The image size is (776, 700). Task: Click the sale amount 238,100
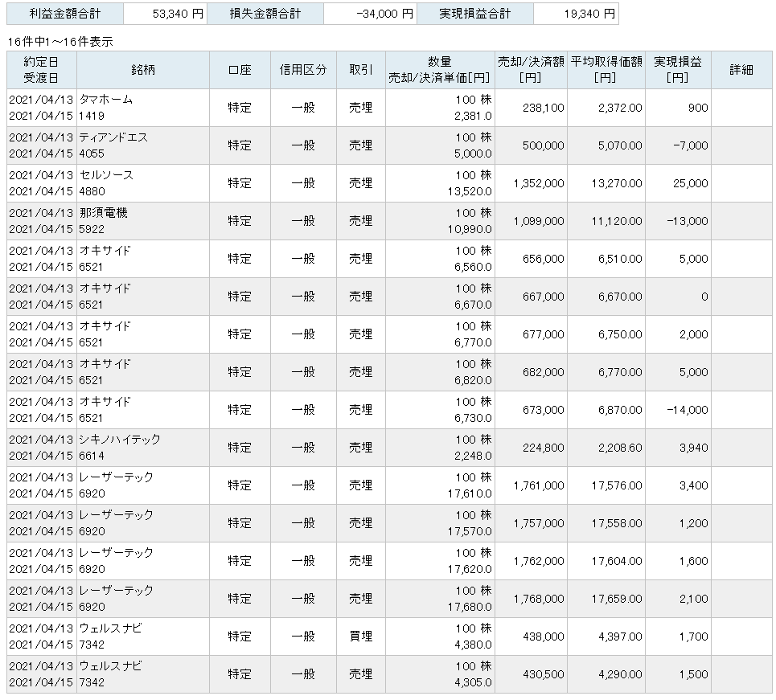544,108
